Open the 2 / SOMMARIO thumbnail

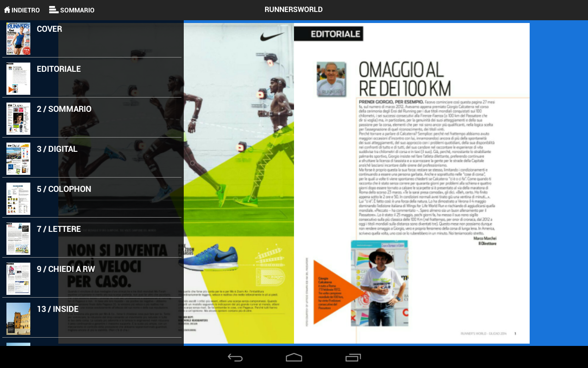(x=18, y=119)
